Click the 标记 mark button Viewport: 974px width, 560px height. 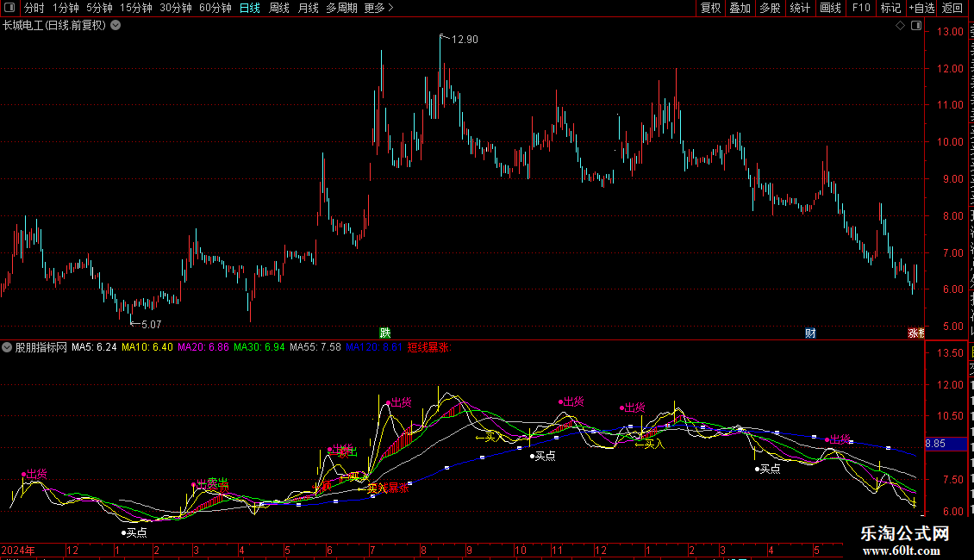(x=890, y=8)
